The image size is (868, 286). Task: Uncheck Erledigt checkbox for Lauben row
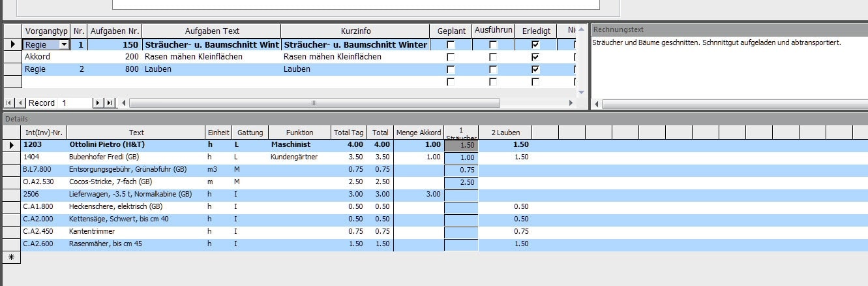click(535, 70)
